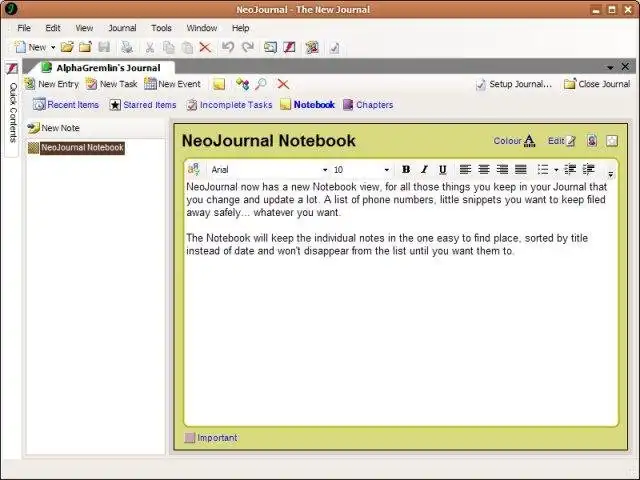Open the bullet list style dropdown arrow
640x480 pixels.
[556, 170]
